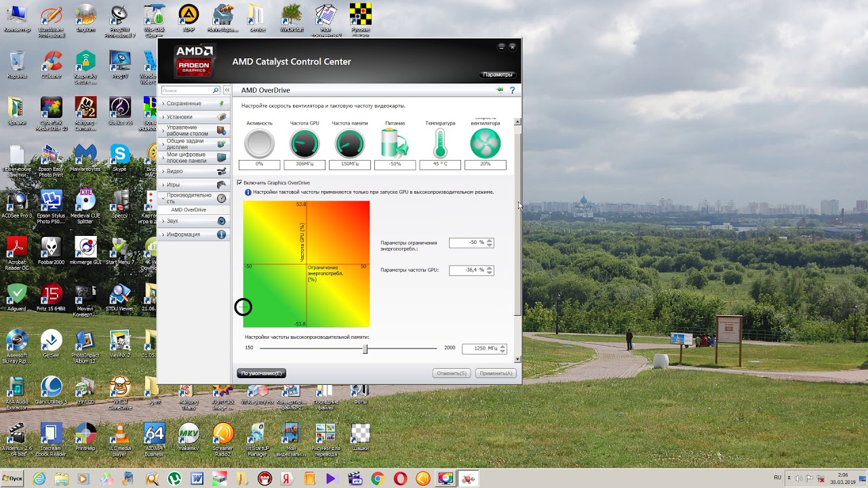
Task: Open uTorrent in the taskbar
Action: click(x=174, y=479)
